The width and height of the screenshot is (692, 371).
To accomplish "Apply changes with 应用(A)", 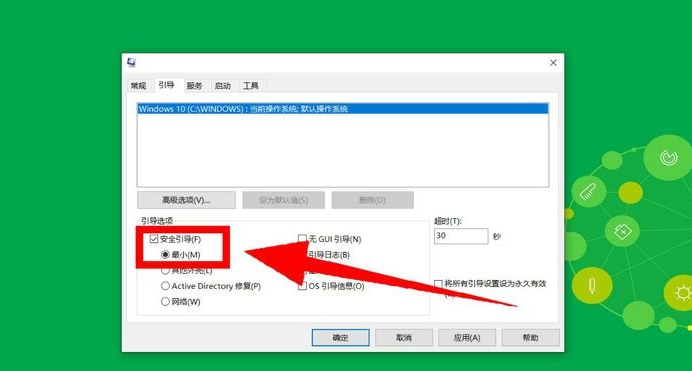I will [467, 337].
